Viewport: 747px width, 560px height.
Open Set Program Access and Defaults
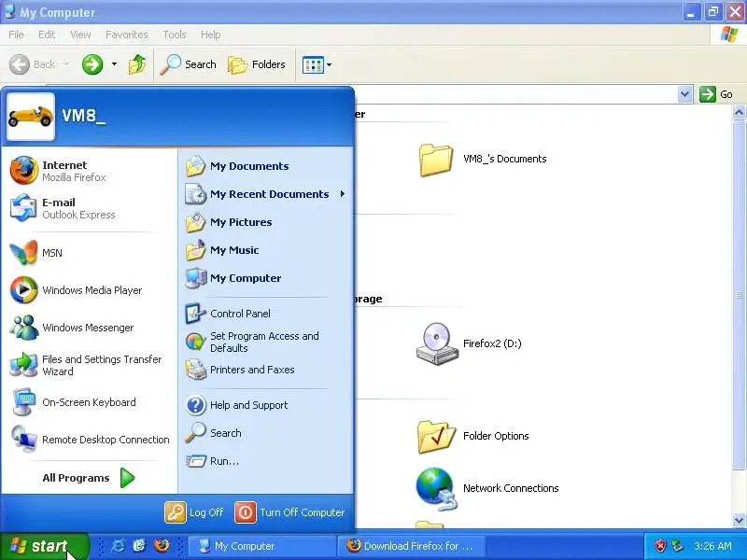click(x=266, y=342)
